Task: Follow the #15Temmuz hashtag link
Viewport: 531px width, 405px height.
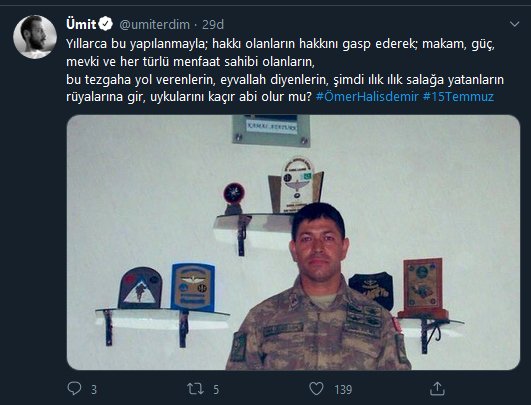Action: [x=458, y=97]
